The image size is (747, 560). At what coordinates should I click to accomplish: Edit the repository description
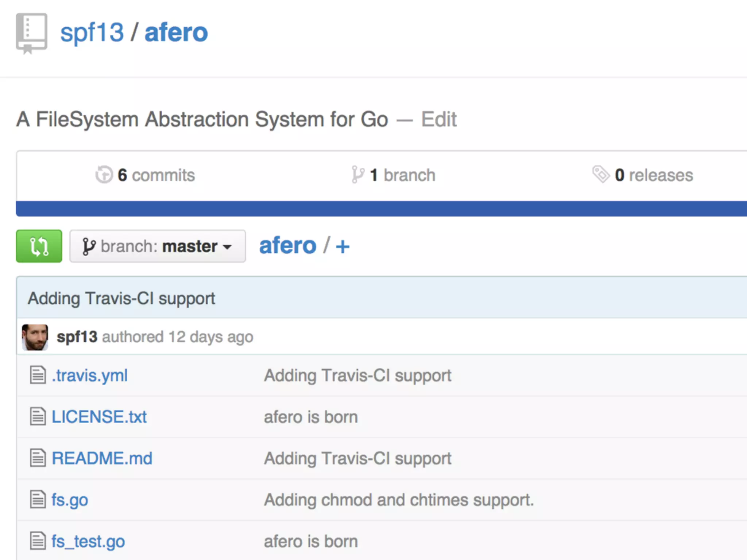439,120
